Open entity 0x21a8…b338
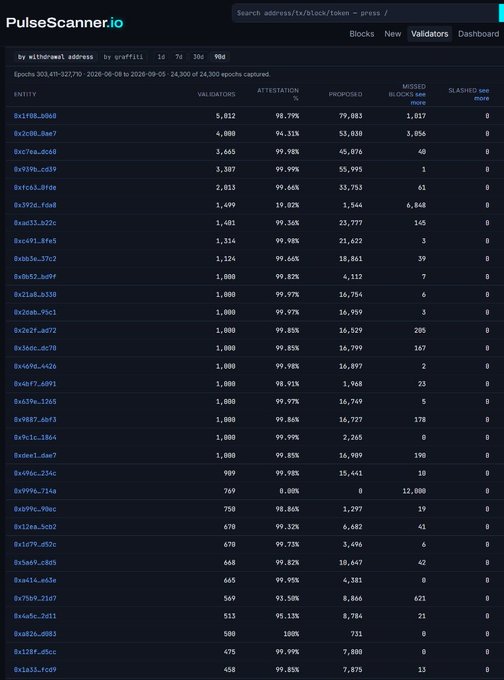Screen dimensions: 504x680 coord(35,294)
